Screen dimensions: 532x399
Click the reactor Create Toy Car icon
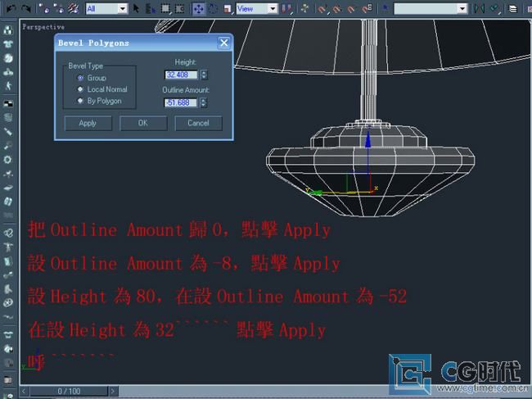(x=8, y=187)
